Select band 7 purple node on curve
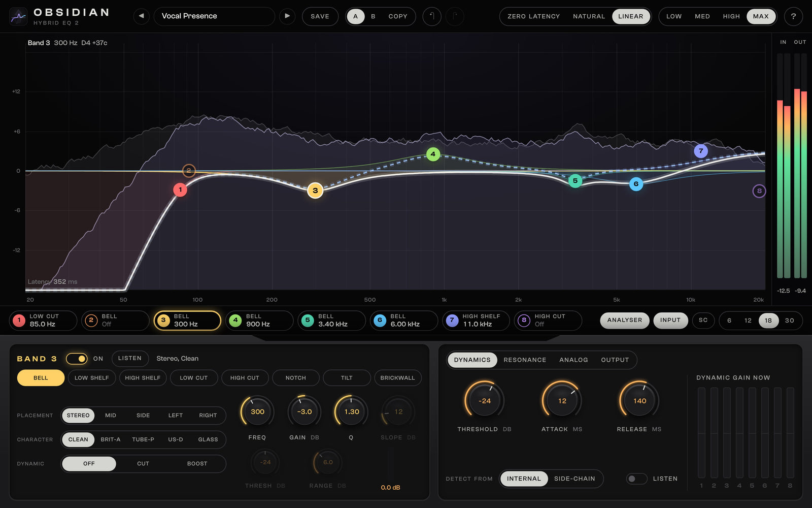Image resolution: width=812 pixels, height=508 pixels. [701, 151]
